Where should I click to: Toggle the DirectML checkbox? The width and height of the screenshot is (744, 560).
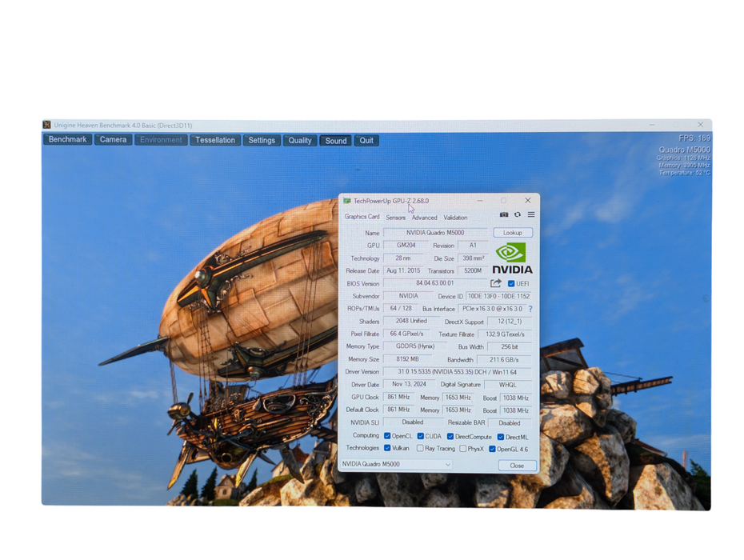point(501,437)
